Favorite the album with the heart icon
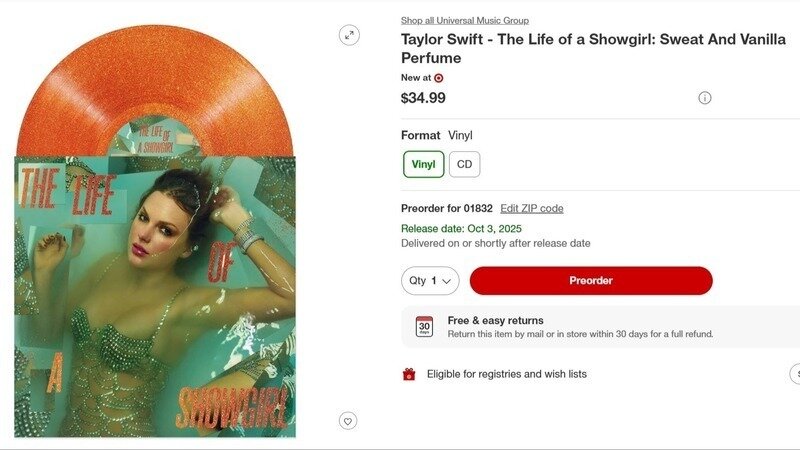Image resolution: width=800 pixels, height=450 pixels. (x=347, y=421)
